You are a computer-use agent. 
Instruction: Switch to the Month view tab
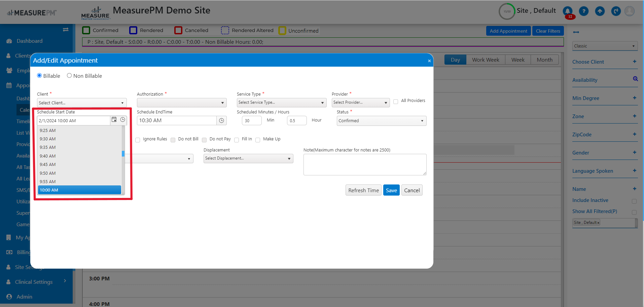click(x=544, y=60)
